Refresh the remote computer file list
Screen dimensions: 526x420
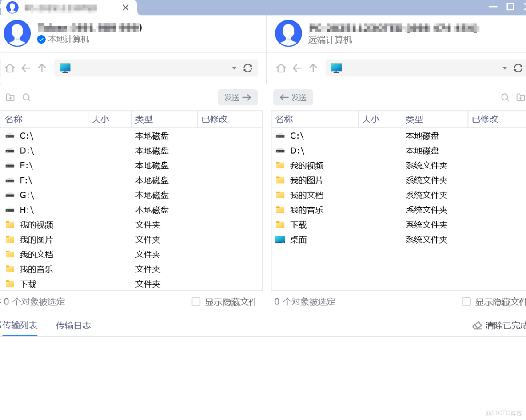[x=518, y=68]
